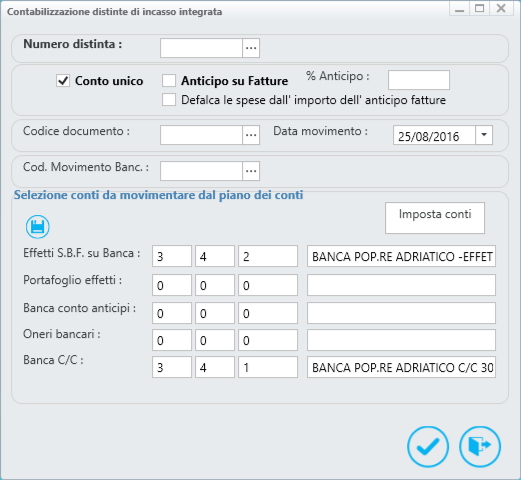Click first Portafoglio effetti code field
The image size is (521, 480).
coord(172,285)
